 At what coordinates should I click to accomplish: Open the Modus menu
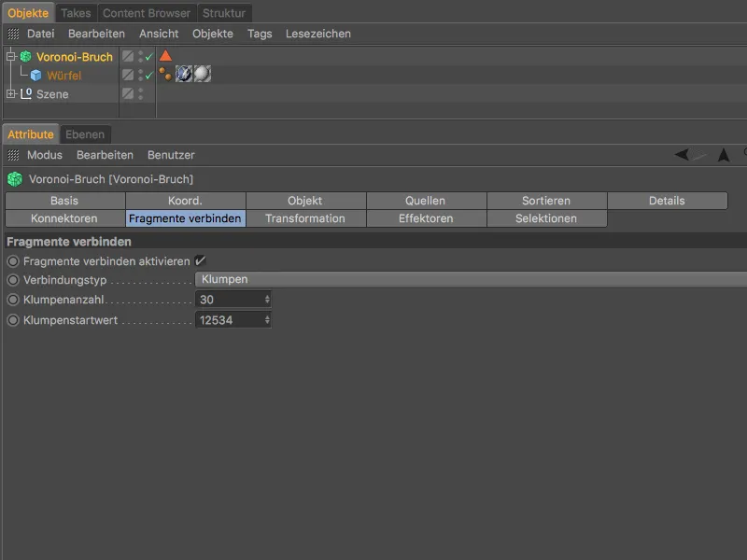44,155
